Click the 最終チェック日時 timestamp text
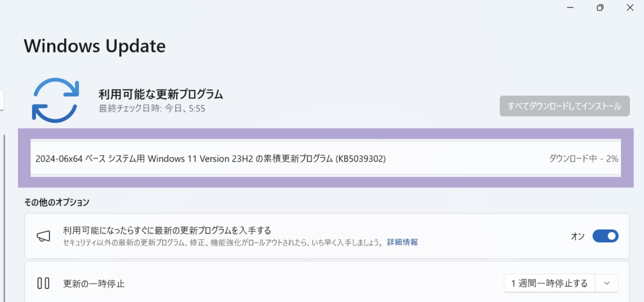The height and width of the screenshot is (302, 644). (x=152, y=109)
